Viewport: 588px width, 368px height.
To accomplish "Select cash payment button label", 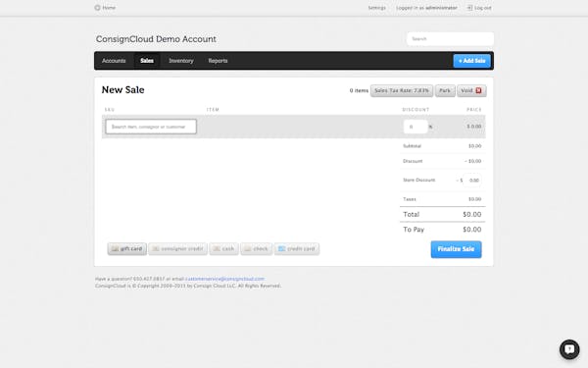I will (x=228, y=248).
